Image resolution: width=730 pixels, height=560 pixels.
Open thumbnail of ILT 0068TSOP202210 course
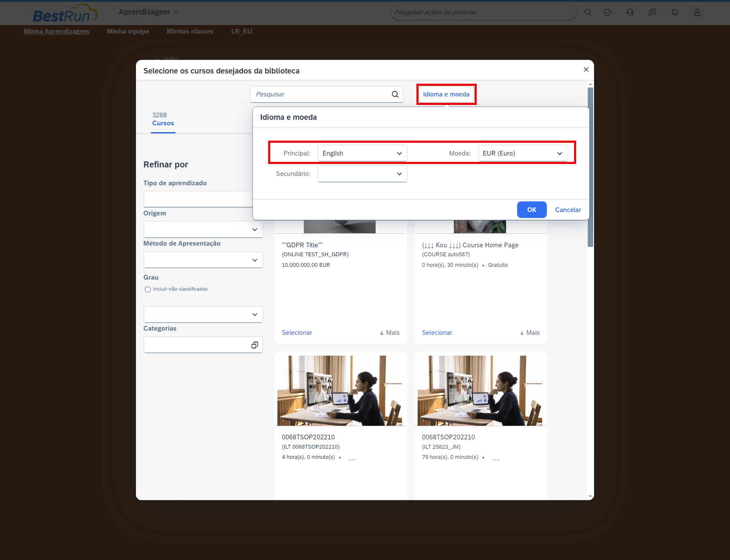coord(340,390)
